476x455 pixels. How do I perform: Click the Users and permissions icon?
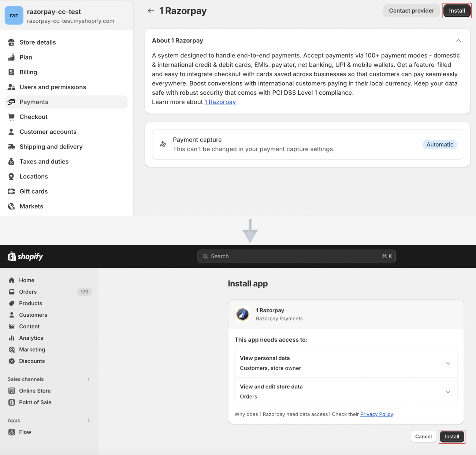[x=11, y=87]
